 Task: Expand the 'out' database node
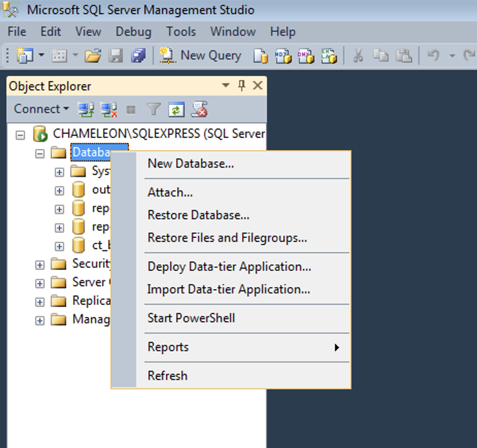[x=60, y=191]
